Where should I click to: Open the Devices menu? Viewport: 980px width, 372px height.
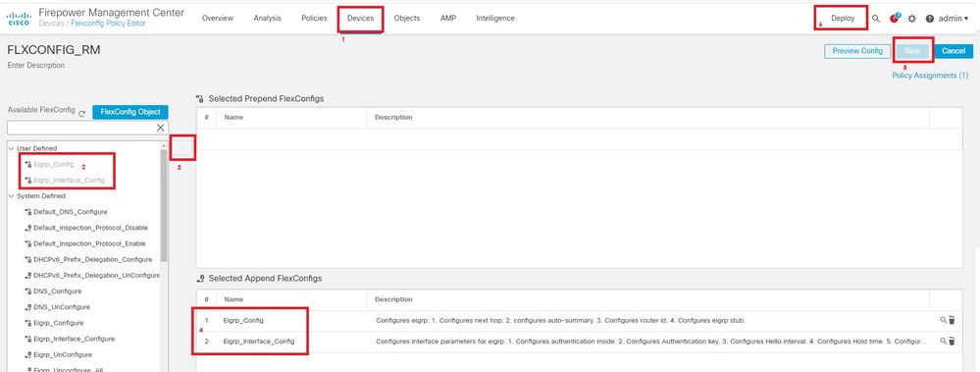click(x=360, y=18)
